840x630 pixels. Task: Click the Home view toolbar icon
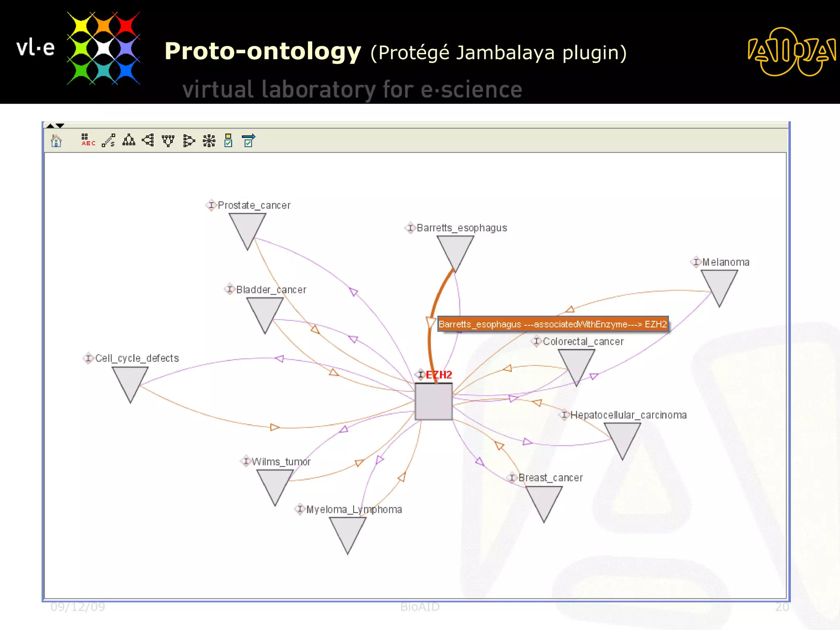pyautogui.click(x=56, y=141)
